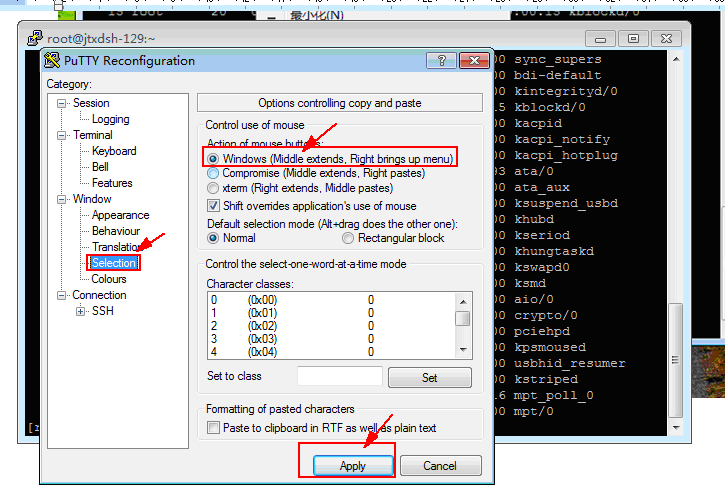Open the Appearance category
This screenshot has height=496, width=725.
coord(120,215)
